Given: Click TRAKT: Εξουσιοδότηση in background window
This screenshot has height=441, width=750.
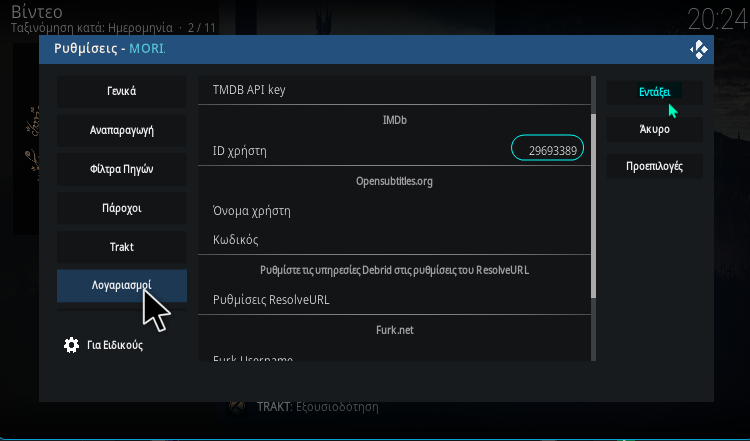Looking at the screenshot, I should (318, 407).
